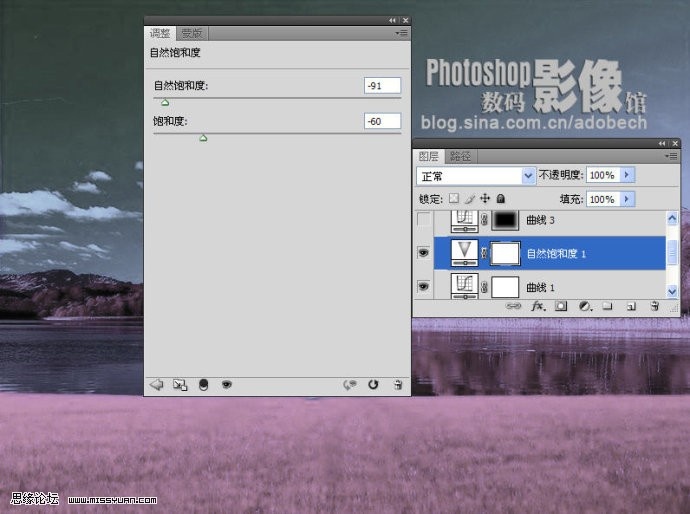Click the 填充 100% field
690x514 pixels.
click(603, 199)
